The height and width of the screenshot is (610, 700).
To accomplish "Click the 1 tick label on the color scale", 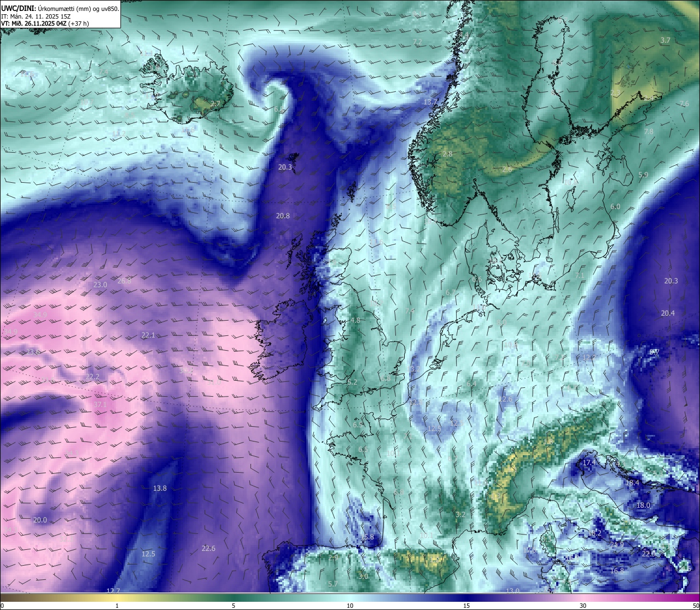I will [117, 606].
